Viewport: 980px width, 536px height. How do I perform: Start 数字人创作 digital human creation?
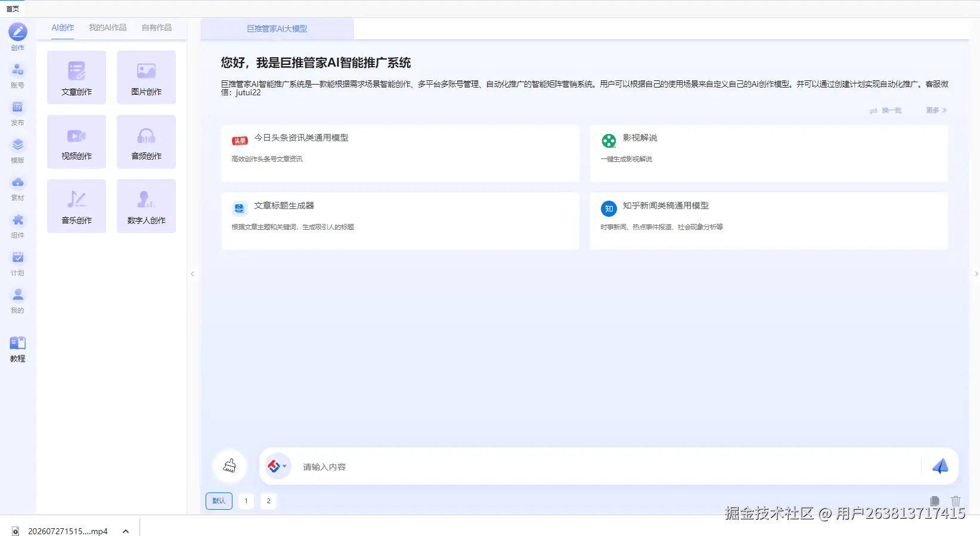pyautogui.click(x=147, y=206)
